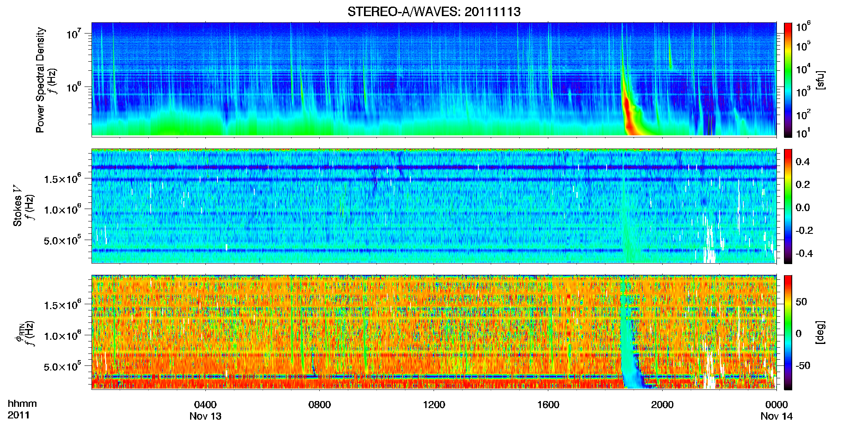Viewport: 868px width, 447px height.
Task: Click the "0.0" label on the Stokes V colorbar
Action: (803, 207)
